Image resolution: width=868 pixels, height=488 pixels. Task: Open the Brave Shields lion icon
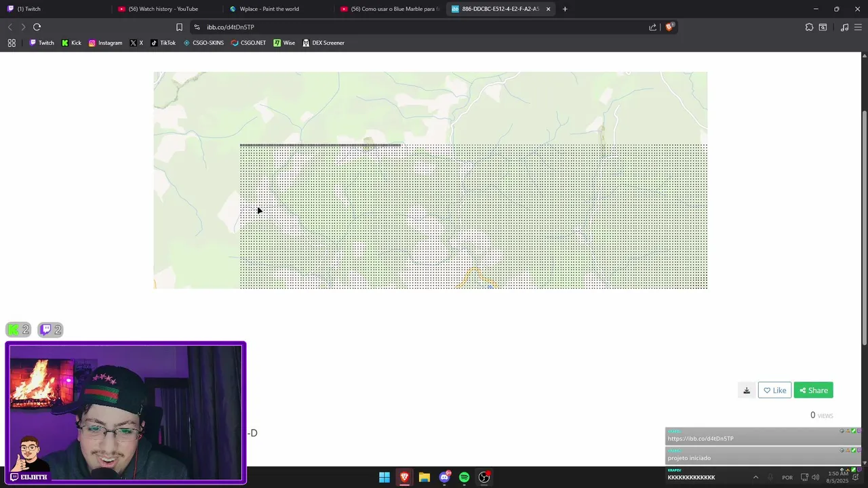coord(670,27)
